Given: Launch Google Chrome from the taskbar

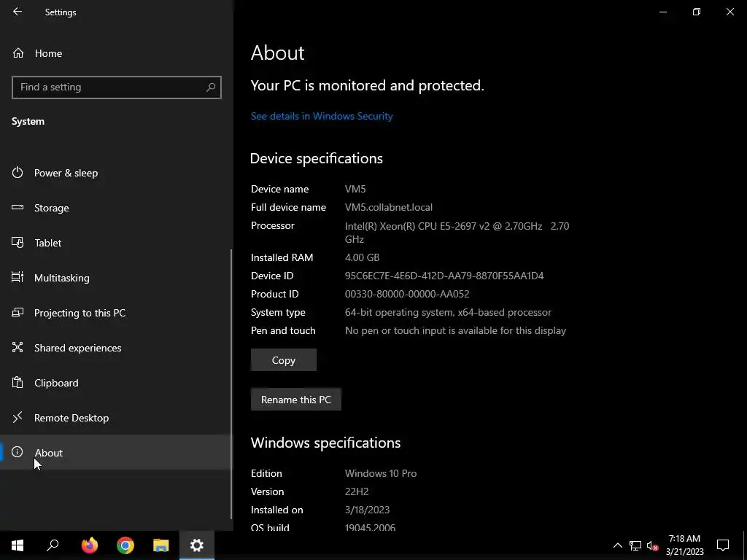Looking at the screenshot, I should 125,545.
